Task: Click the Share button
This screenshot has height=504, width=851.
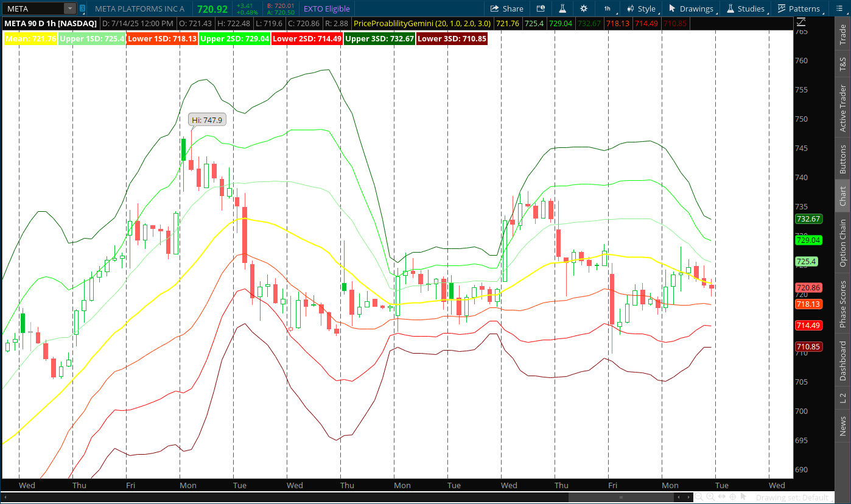Action: click(x=507, y=9)
